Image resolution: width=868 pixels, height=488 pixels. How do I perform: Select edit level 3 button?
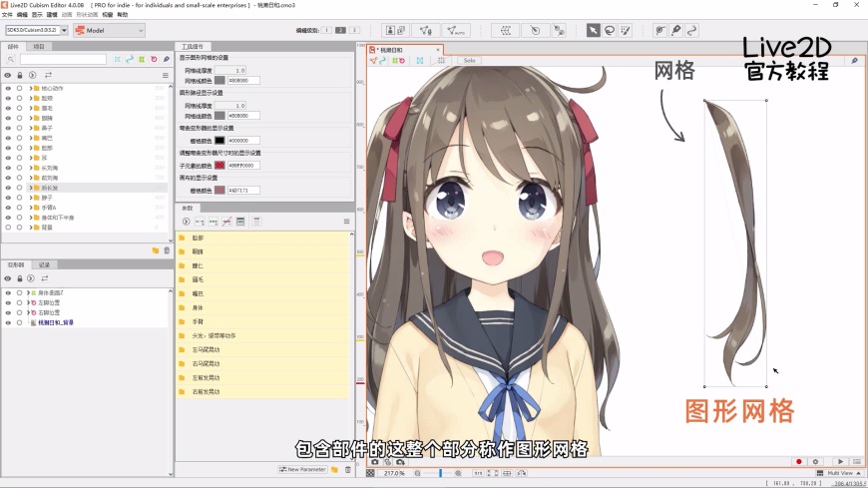pyautogui.click(x=354, y=31)
